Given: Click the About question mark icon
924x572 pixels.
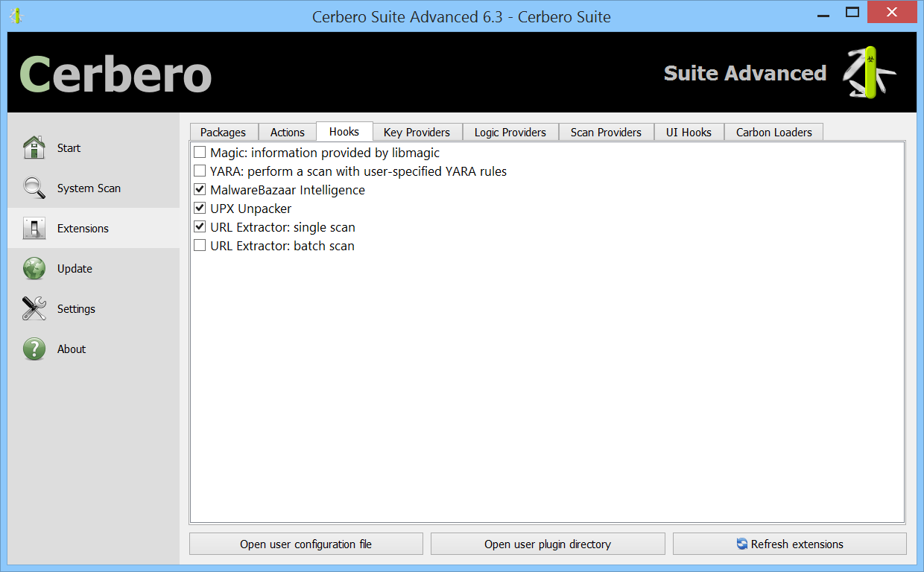Looking at the screenshot, I should [x=34, y=349].
